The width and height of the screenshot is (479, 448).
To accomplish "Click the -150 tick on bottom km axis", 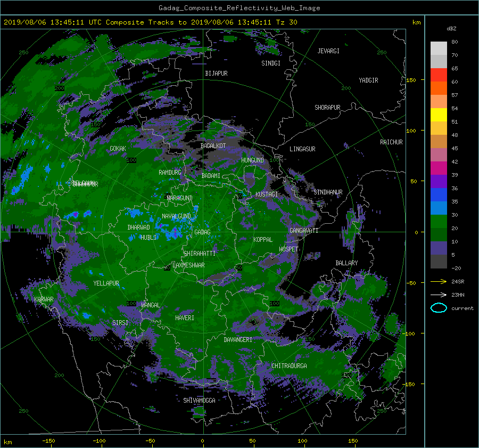I will [x=48, y=441].
